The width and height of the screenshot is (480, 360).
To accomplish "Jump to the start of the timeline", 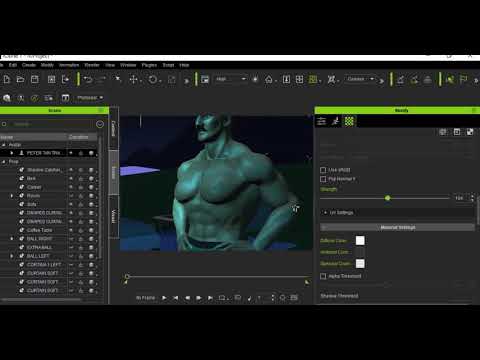I will tap(176, 298).
